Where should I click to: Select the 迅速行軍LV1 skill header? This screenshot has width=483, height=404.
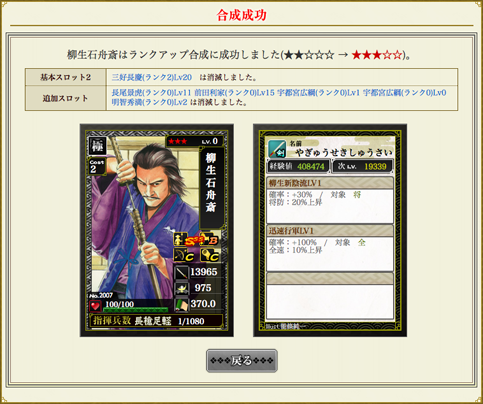click(330, 231)
